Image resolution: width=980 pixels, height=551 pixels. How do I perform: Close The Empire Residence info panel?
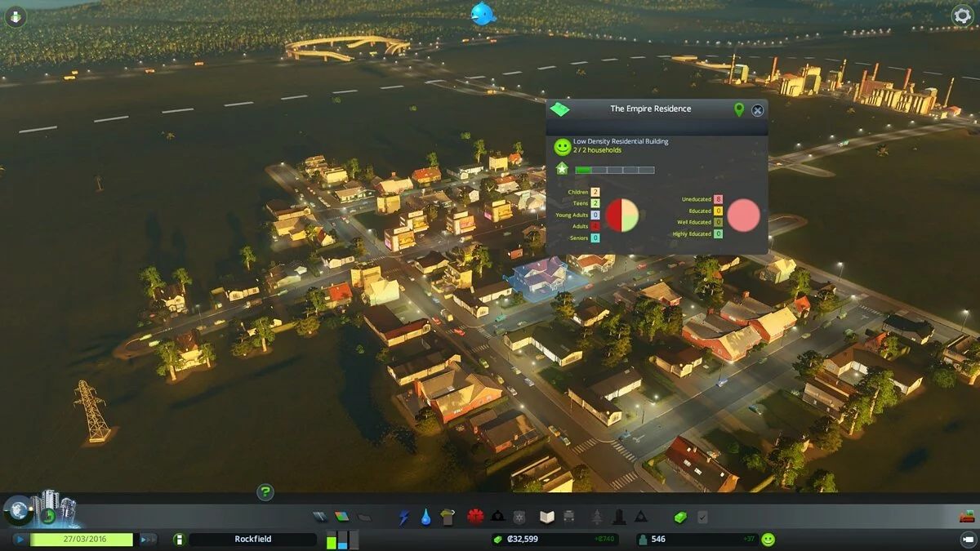(758, 109)
